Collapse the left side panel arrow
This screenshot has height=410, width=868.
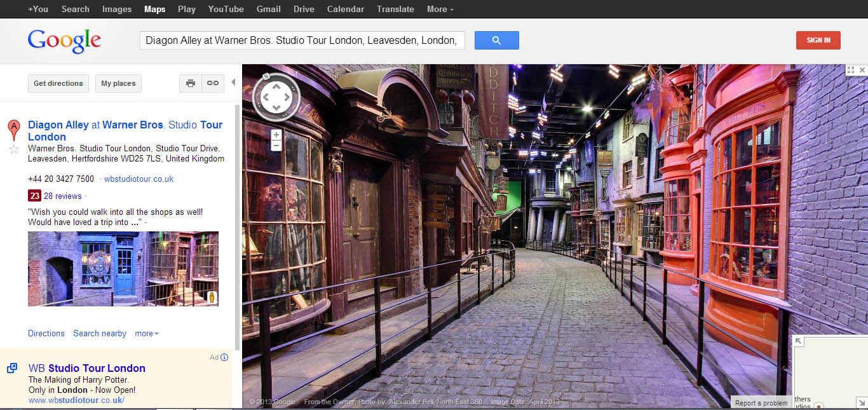(x=233, y=82)
